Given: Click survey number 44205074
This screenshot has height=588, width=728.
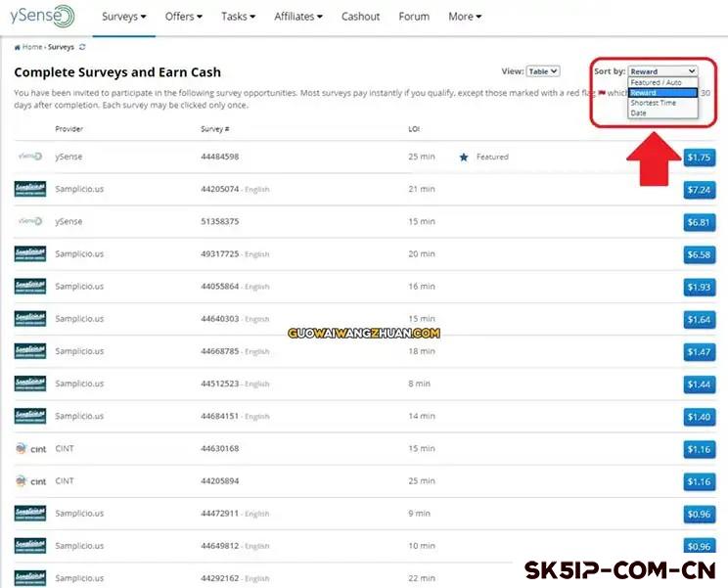Looking at the screenshot, I should click(x=219, y=190).
